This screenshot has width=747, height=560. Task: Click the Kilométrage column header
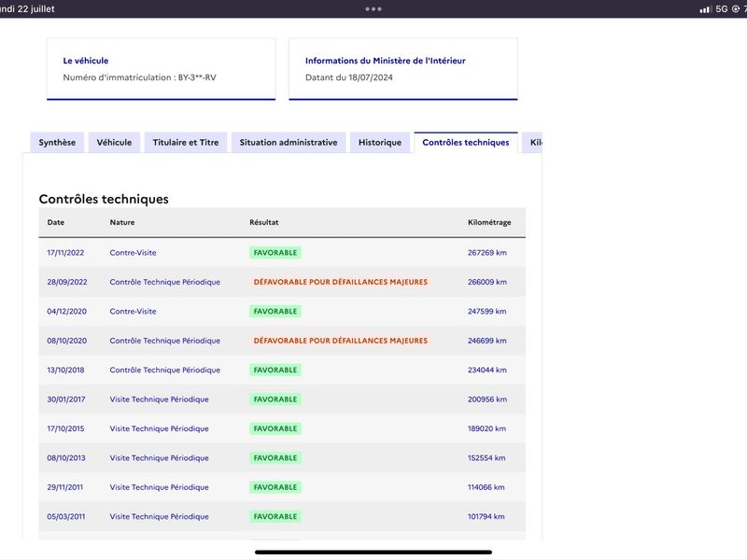point(489,222)
